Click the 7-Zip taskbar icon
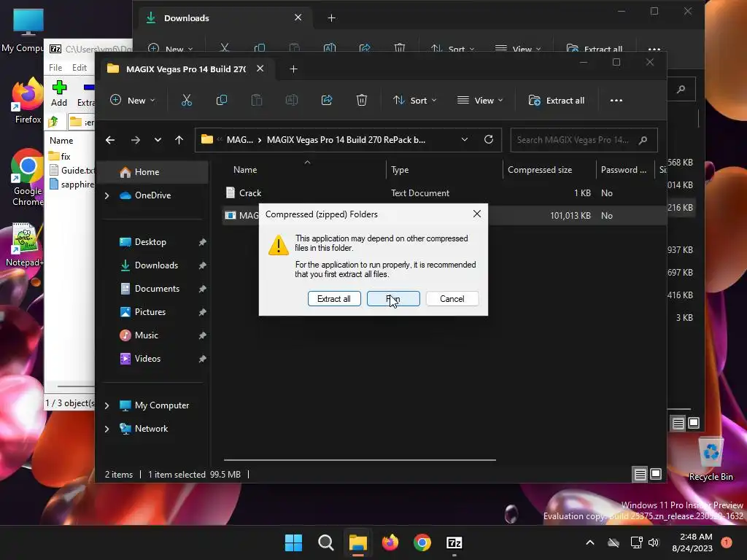This screenshot has width=747, height=560. (454, 542)
